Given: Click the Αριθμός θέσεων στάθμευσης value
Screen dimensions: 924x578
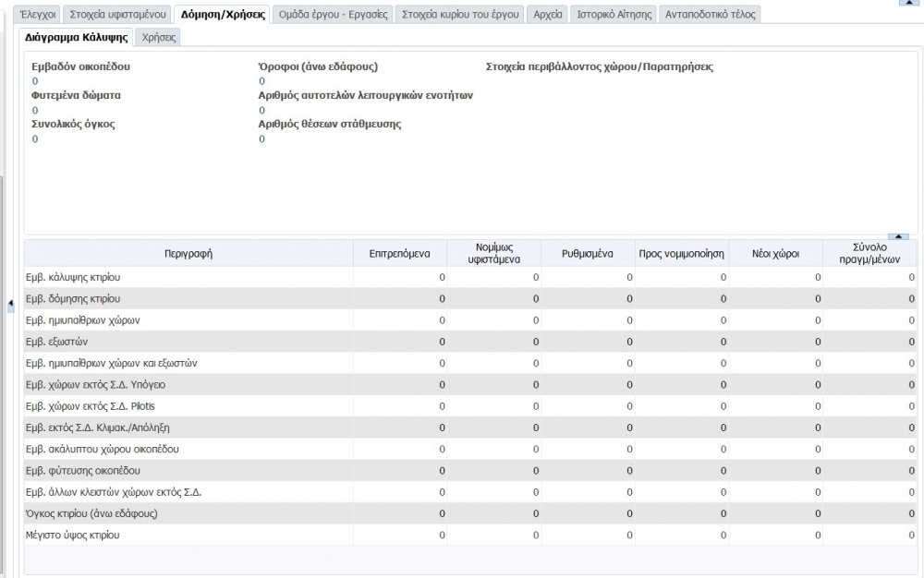Looking at the screenshot, I should point(261,139).
